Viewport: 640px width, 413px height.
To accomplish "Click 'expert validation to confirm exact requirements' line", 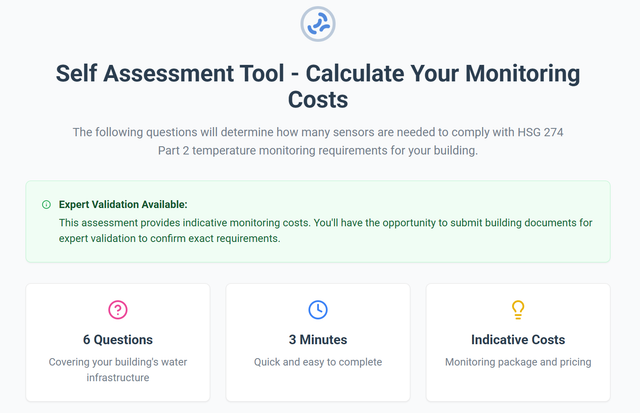I will [170, 239].
